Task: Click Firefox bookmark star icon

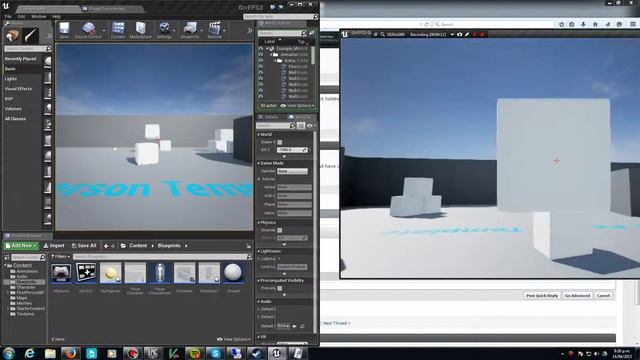Action: 562,24
